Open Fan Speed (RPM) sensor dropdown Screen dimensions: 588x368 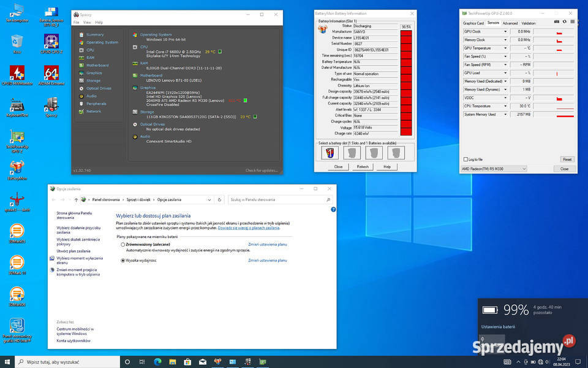[505, 64]
